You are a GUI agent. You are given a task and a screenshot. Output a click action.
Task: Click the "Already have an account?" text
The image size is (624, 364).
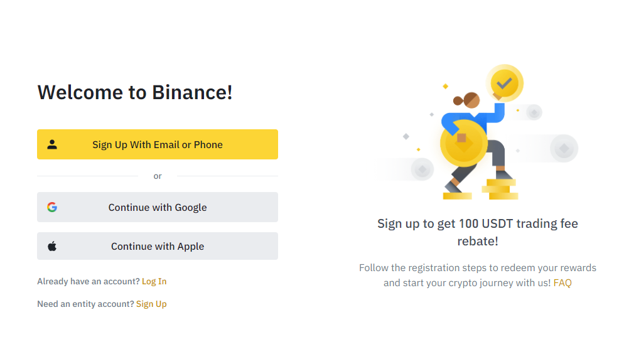pyautogui.click(x=89, y=282)
